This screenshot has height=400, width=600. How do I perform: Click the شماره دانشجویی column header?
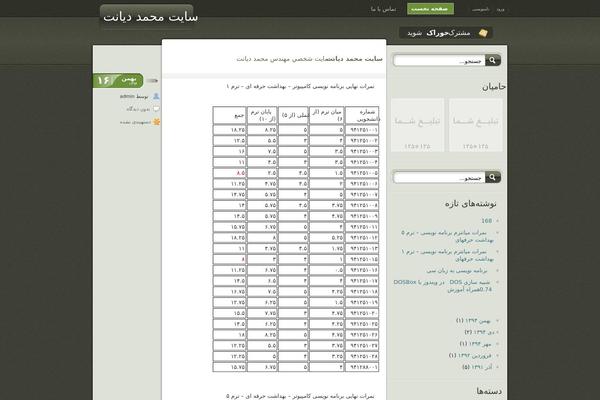(x=362, y=115)
